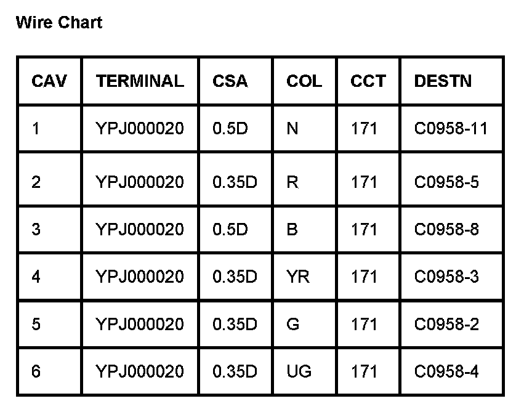Click the DESTN column header
The image size is (532, 409).
click(x=443, y=81)
